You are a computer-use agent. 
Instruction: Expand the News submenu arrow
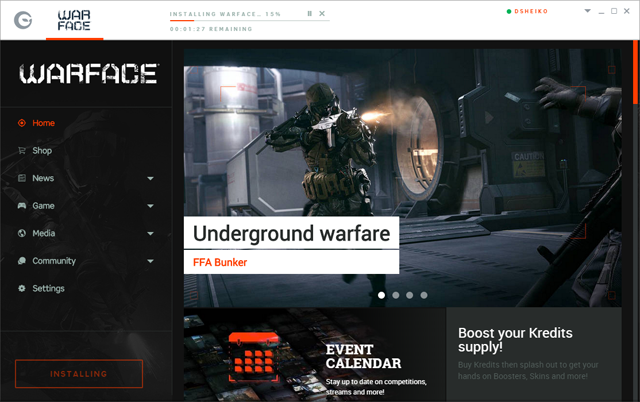pyautogui.click(x=151, y=179)
